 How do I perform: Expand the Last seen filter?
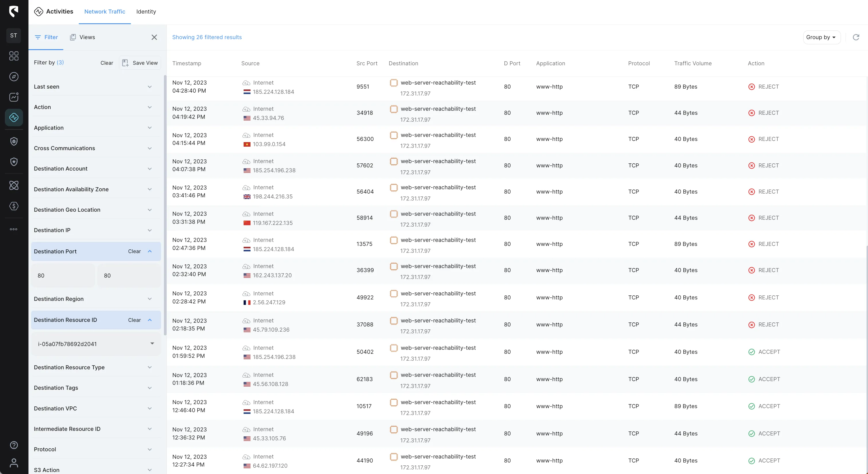(x=96, y=87)
